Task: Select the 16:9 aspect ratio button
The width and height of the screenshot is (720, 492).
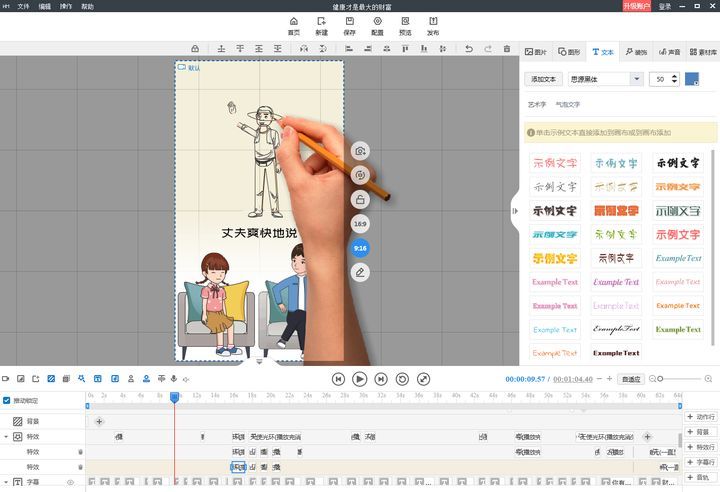Action: pyautogui.click(x=360, y=224)
